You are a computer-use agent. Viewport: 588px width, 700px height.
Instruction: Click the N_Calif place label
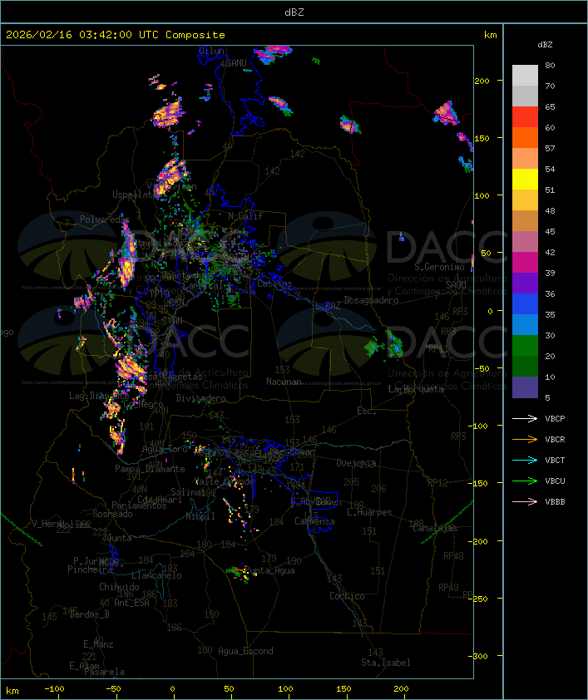[245, 215]
